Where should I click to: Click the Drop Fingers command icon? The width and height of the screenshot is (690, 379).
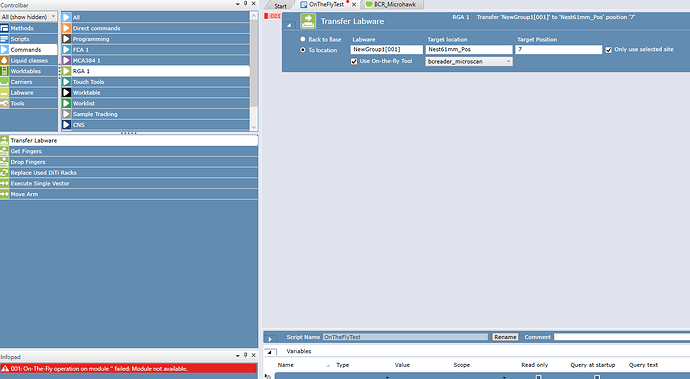(4, 162)
